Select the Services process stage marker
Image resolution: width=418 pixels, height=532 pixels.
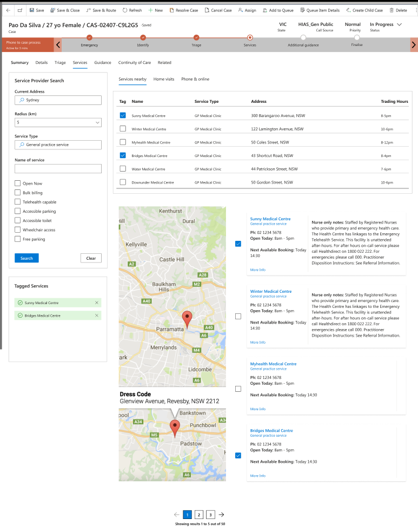[x=250, y=38]
